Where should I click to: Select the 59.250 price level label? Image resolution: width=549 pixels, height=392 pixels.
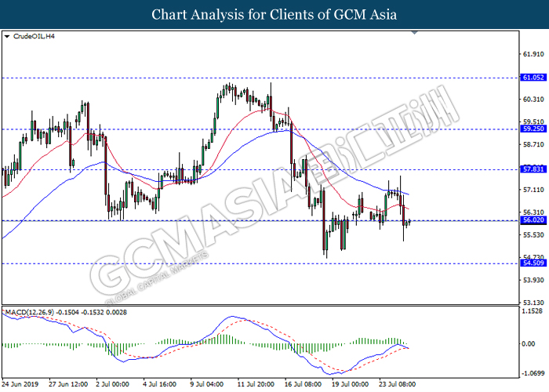click(533, 129)
